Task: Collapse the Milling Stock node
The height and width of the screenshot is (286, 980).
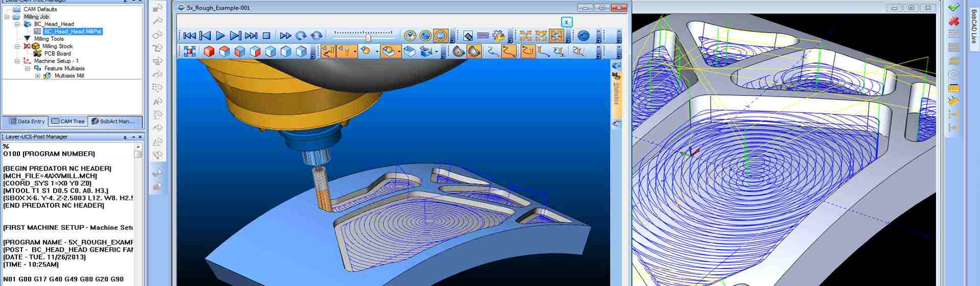Action: coord(17,46)
